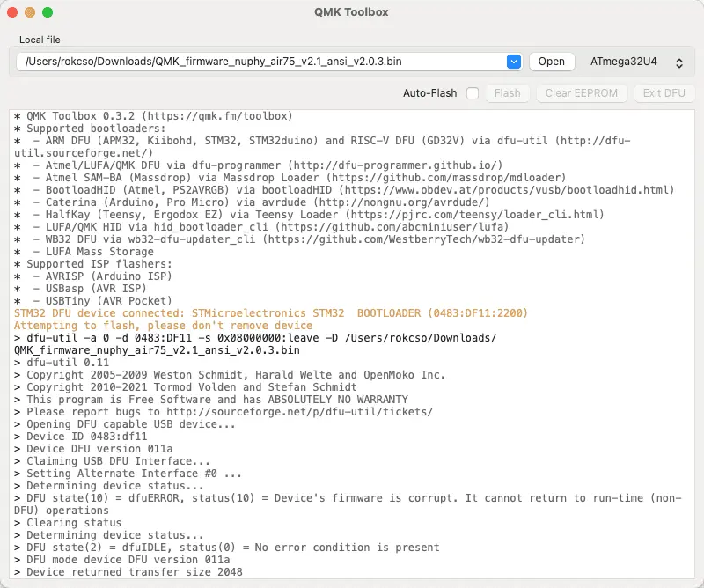Click the 'Clearing status' log line
The image size is (704, 588).
68,523
